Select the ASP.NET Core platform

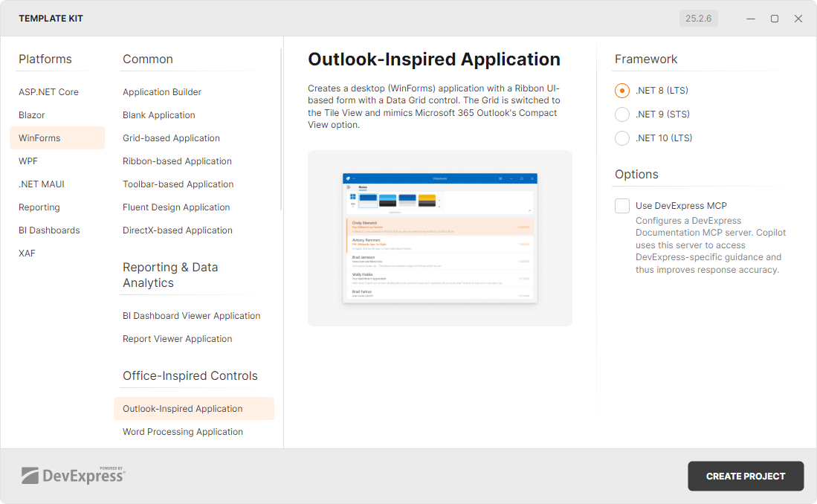pyautogui.click(x=48, y=91)
